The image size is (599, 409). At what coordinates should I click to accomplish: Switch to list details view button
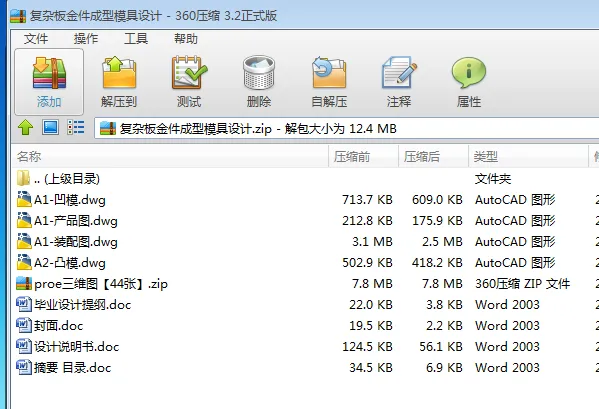(76, 127)
